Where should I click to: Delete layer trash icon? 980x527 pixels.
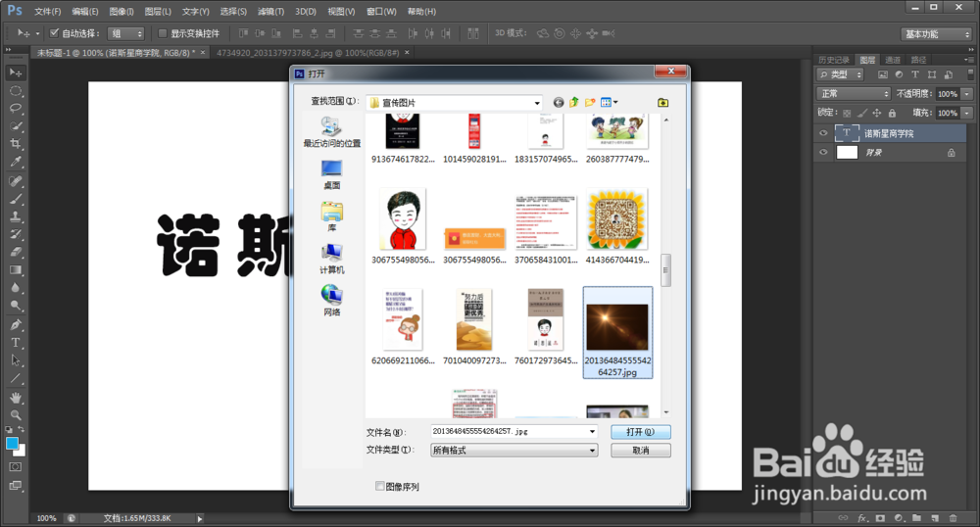tap(954, 518)
